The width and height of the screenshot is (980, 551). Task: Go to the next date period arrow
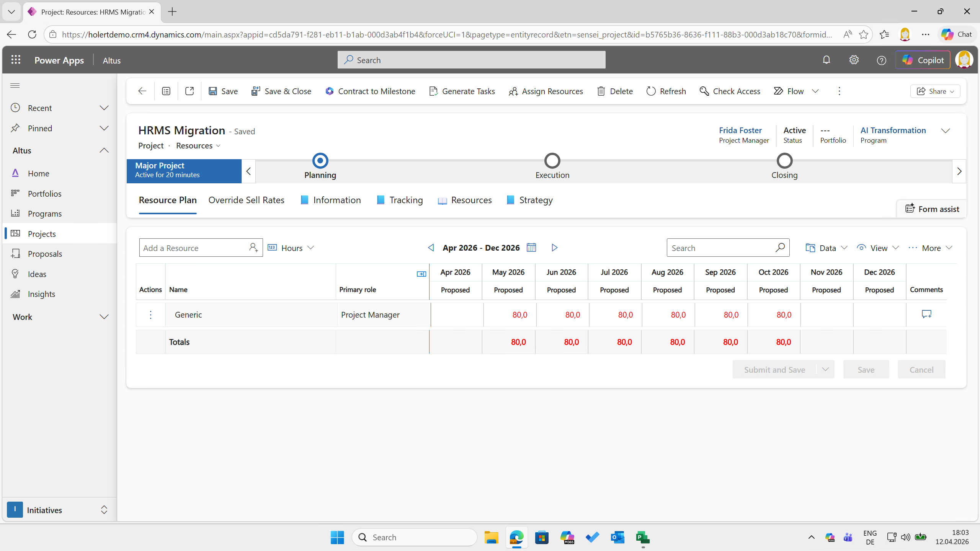tap(554, 248)
